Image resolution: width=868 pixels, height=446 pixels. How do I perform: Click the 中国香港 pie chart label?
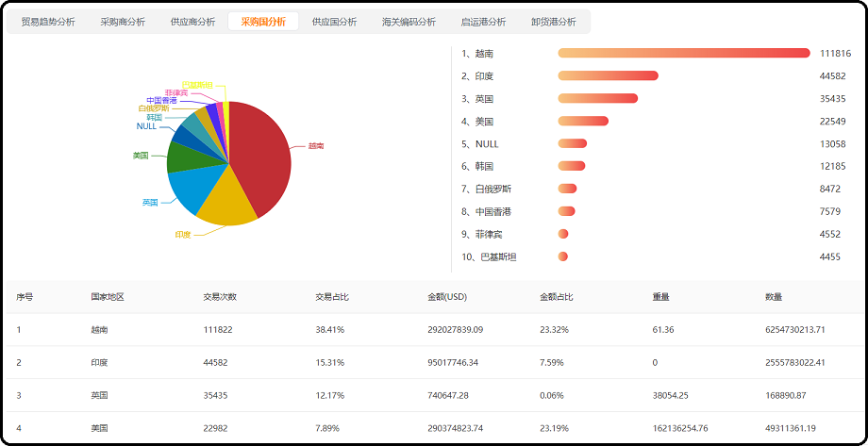coord(162,101)
